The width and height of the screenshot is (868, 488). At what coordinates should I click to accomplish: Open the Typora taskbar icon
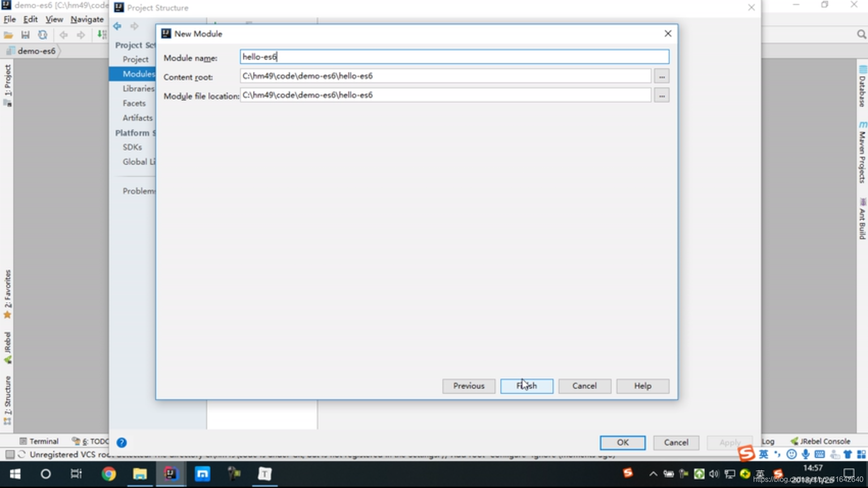coord(265,474)
